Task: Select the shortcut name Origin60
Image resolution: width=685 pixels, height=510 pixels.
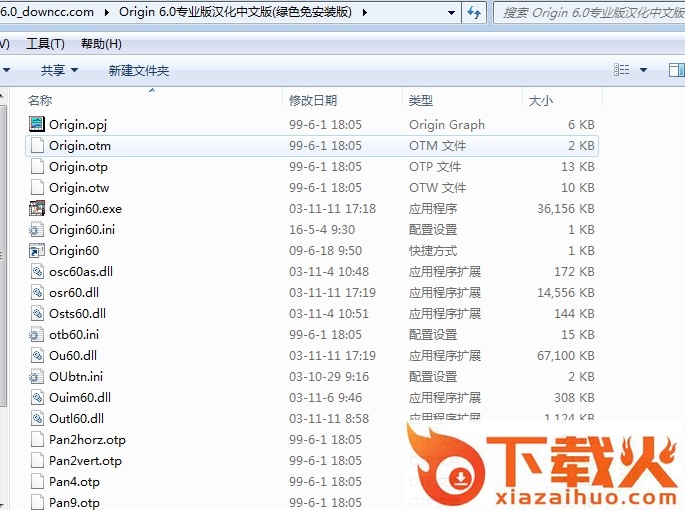Action: click(74, 250)
